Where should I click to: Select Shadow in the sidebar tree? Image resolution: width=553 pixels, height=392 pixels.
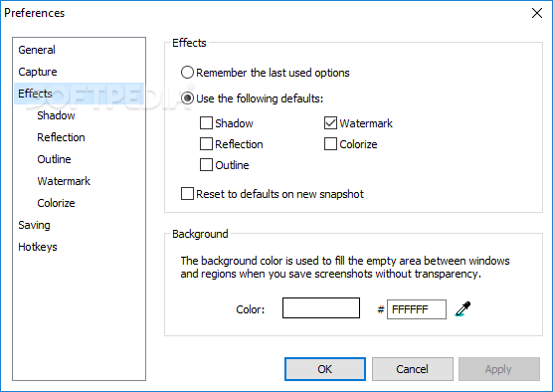click(x=56, y=115)
